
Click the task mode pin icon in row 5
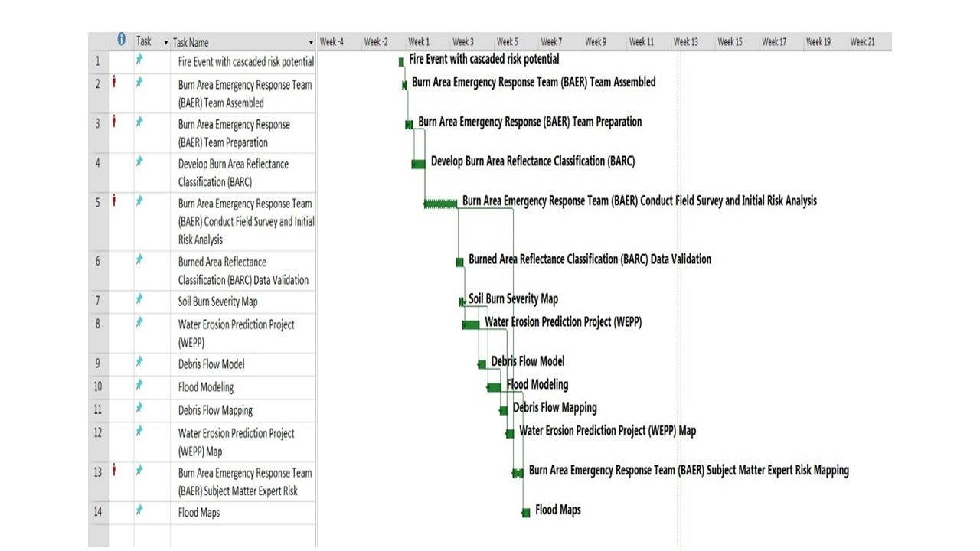139,201
